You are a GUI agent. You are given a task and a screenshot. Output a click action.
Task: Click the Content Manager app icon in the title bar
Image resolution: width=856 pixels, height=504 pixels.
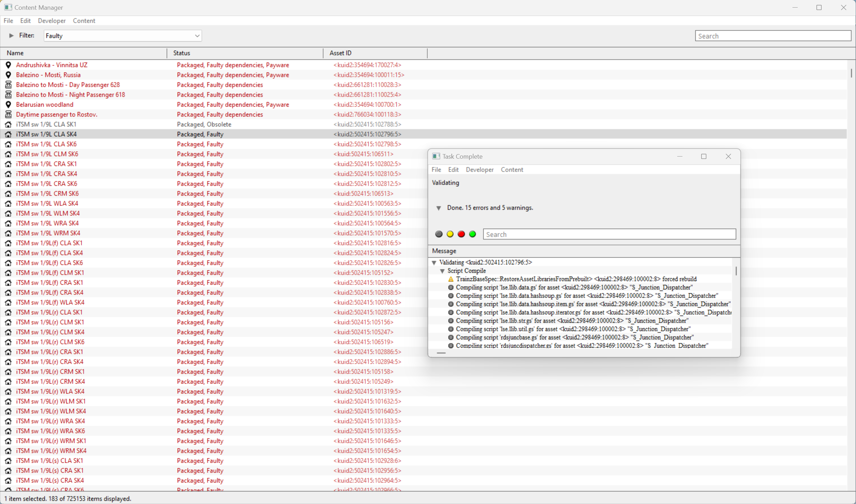pos(8,7)
